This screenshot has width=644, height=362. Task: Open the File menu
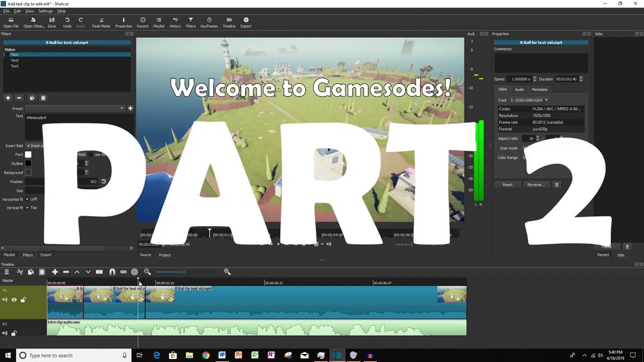click(6, 11)
